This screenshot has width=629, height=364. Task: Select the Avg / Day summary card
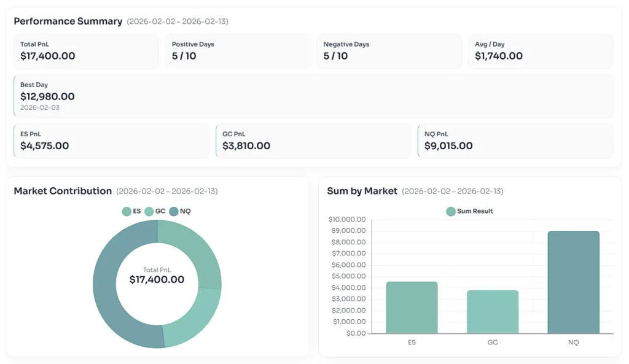coord(541,51)
